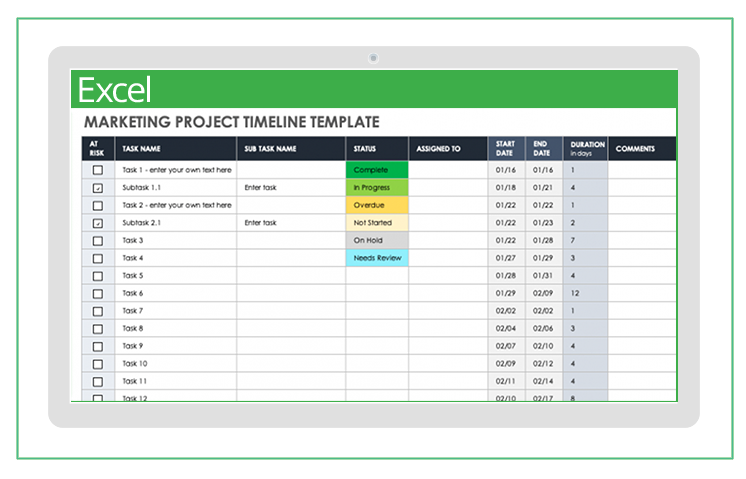Open the green Complete status cell
This screenshot has height=479, width=746.
coord(377,170)
